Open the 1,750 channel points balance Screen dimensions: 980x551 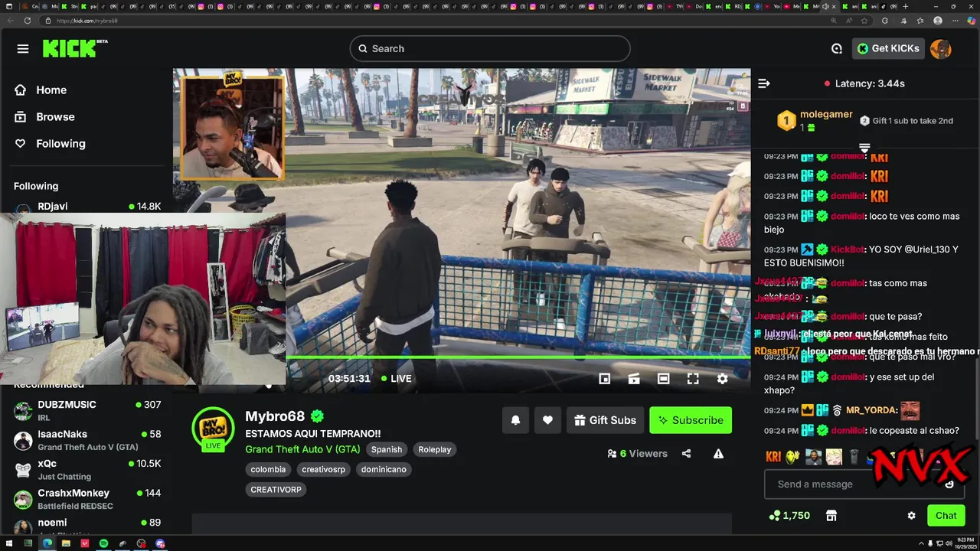pyautogui.click(x=789, y=516)
